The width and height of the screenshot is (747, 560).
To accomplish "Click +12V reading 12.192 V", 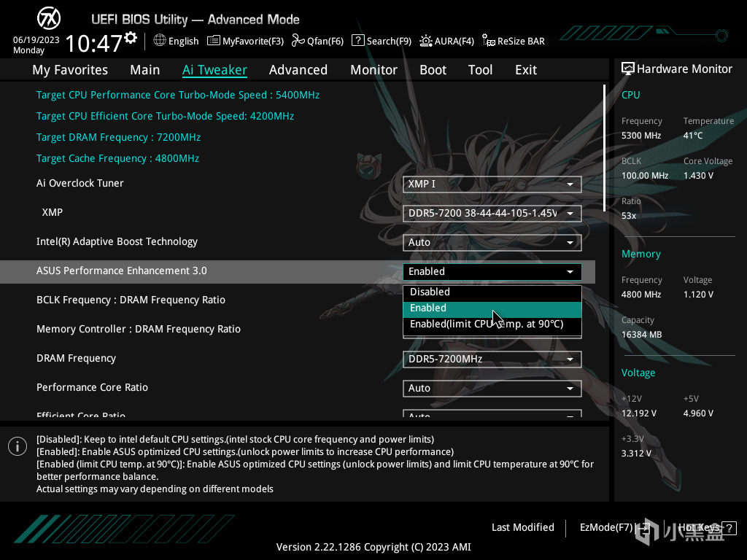I will [639, 413].
